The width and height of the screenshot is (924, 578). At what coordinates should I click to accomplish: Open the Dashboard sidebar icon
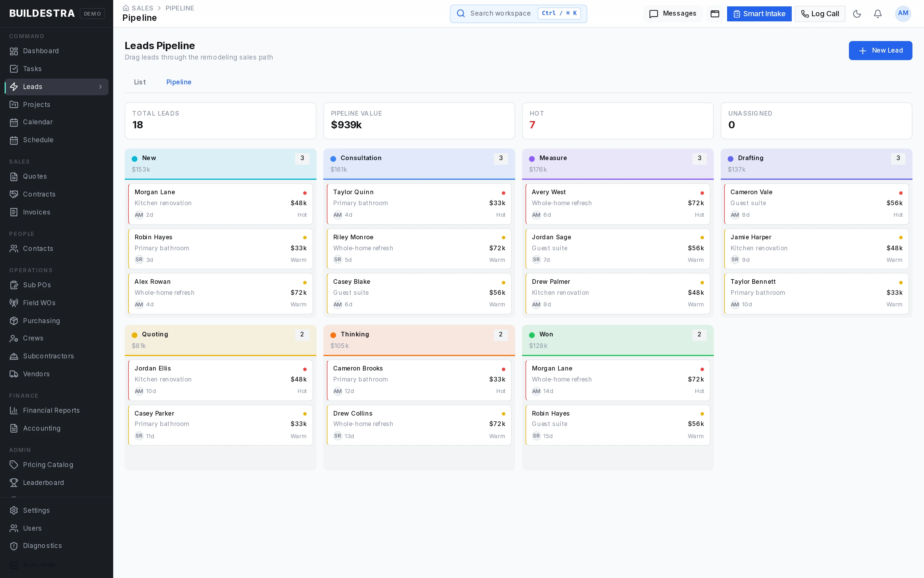pos(14,51)
